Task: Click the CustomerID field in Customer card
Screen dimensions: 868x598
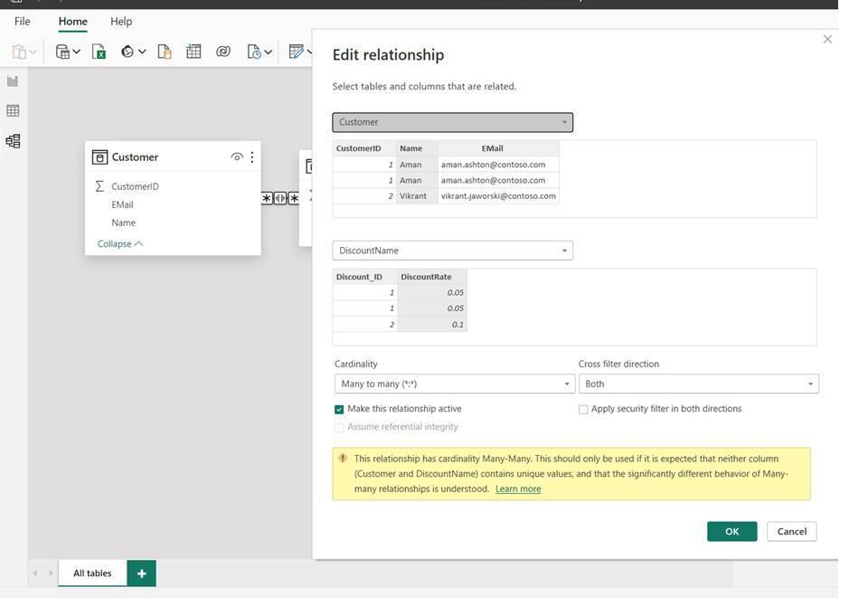Action: coord(135,186)
